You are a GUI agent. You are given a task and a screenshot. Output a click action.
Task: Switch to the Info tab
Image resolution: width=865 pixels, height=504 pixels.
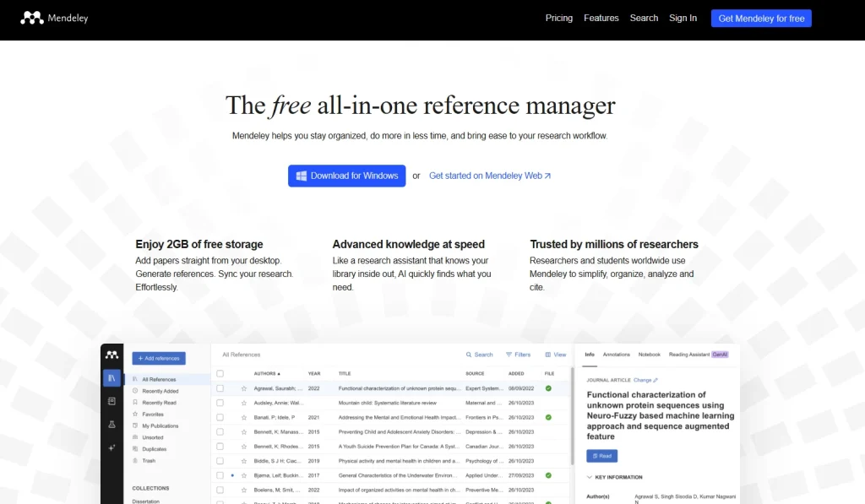(x=589, y=355)
